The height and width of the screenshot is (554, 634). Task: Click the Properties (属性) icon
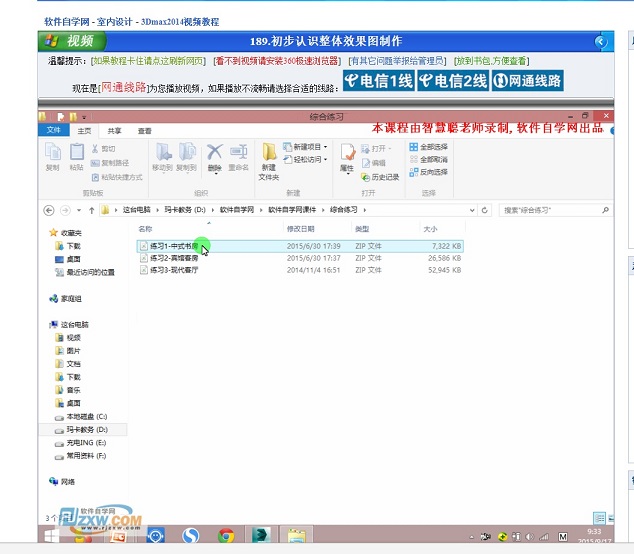click(347, 154)
